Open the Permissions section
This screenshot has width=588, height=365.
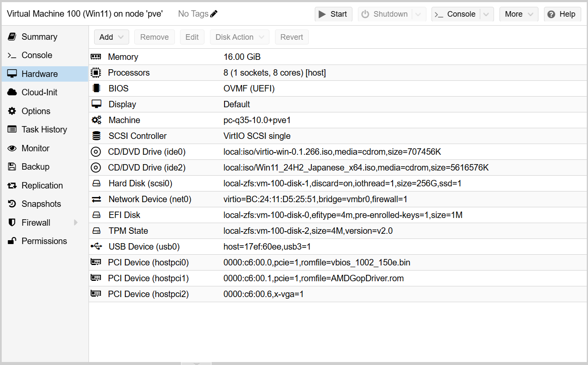[x=44, y=241]
